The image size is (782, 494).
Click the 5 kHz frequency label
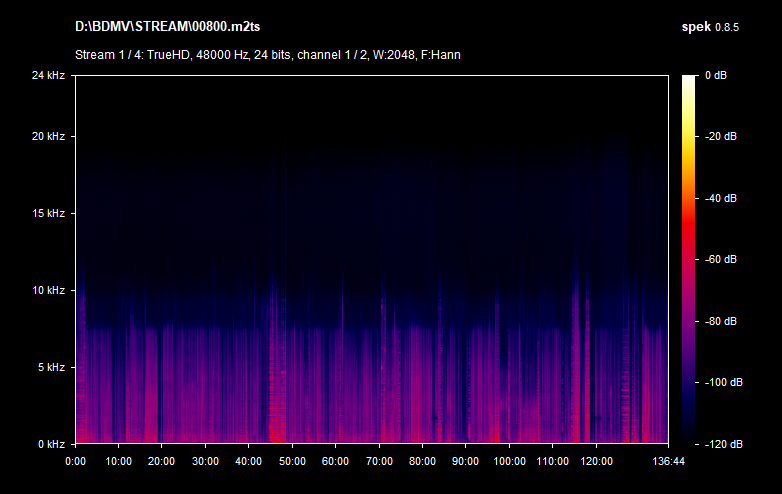pyautogui.click(x=51, y=367)
